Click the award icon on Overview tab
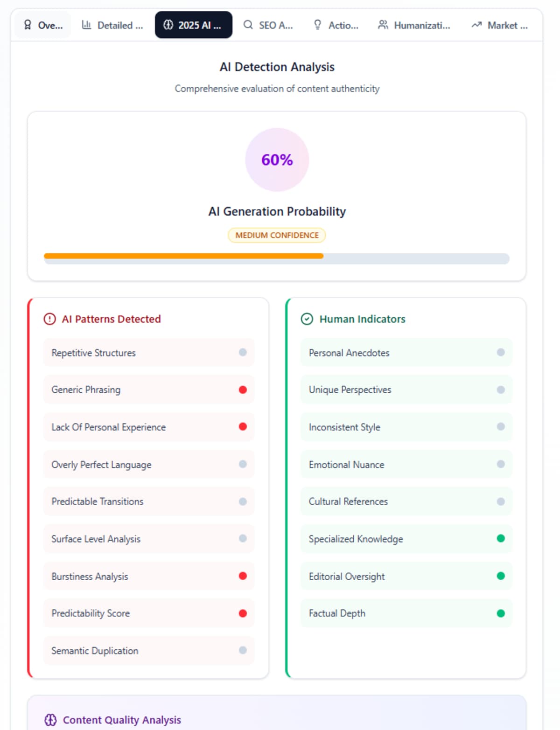The image size is (560, 730). tap(28, 25)
